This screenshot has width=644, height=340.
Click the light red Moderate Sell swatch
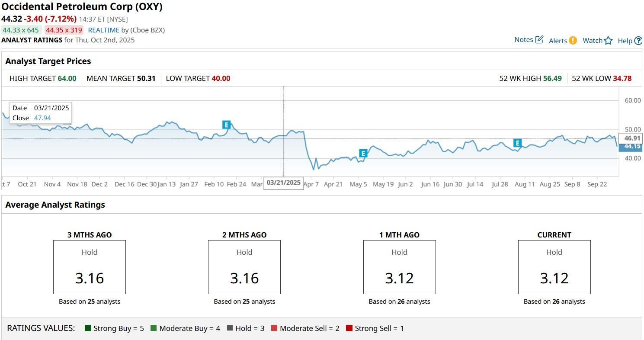click(274, 328)
